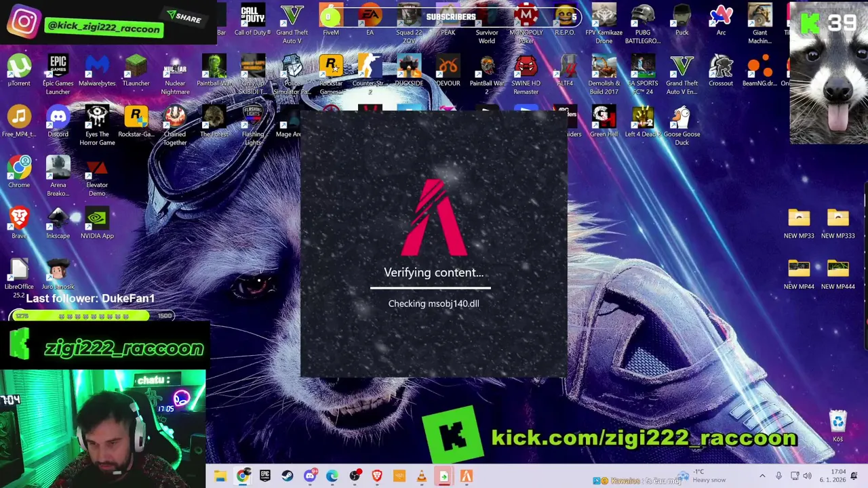This screenshot has width=868, height=488.
Task: Select the NEW MP44 folder
Action: (799, 274)
